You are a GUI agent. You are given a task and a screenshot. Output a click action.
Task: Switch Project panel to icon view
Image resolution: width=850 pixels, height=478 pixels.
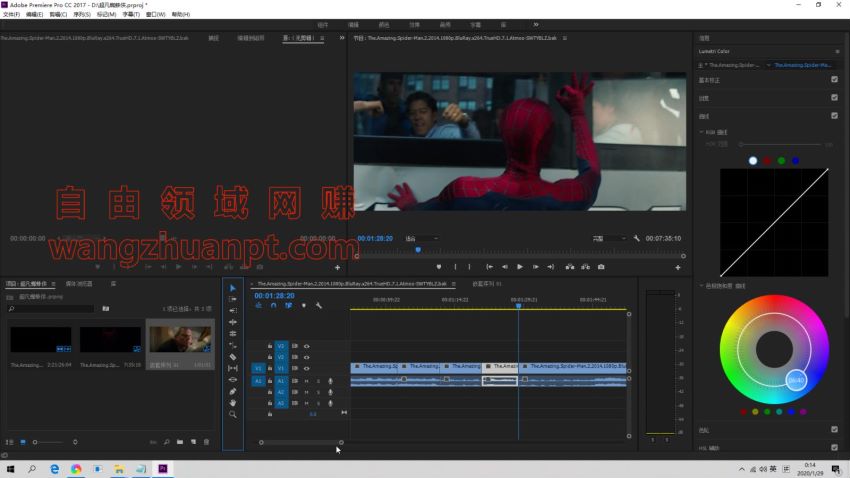[x=23, y=442]
